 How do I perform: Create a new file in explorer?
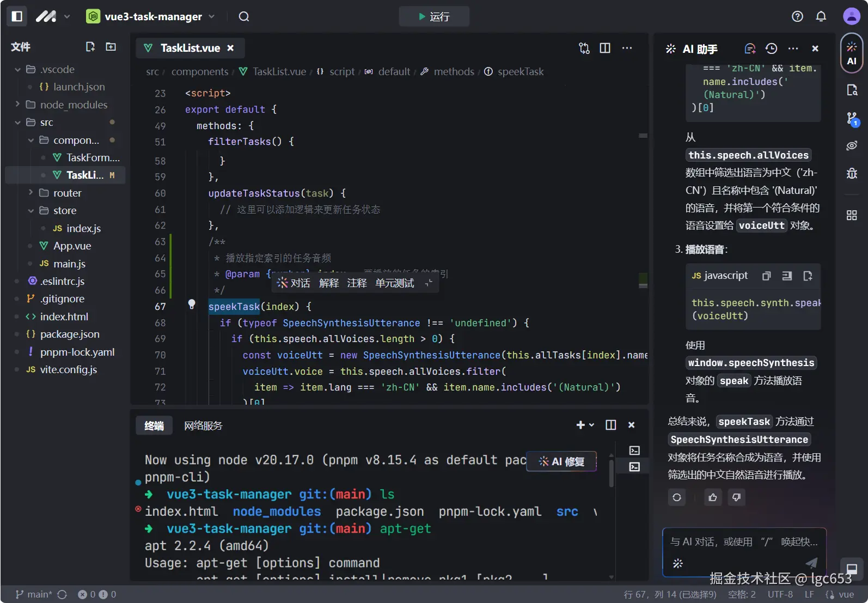pyautogui.click(x=90, y=47)
